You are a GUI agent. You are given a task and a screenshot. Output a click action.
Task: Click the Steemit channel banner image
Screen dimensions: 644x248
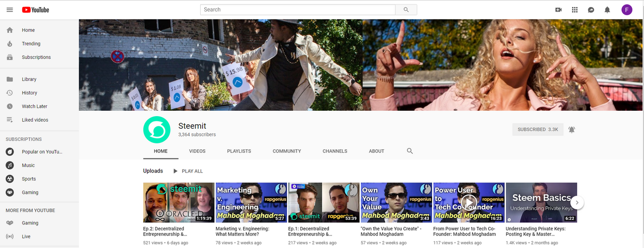click(x=361, y=65)
